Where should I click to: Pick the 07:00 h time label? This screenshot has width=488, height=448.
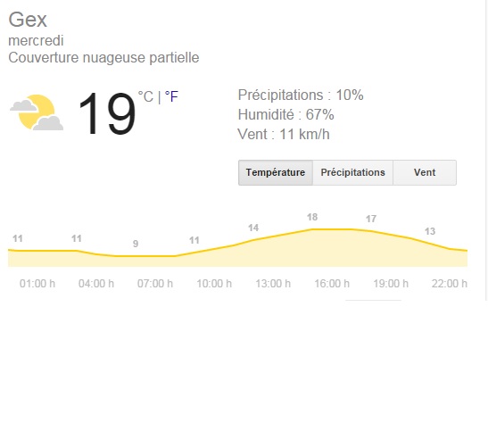(155, 284)
